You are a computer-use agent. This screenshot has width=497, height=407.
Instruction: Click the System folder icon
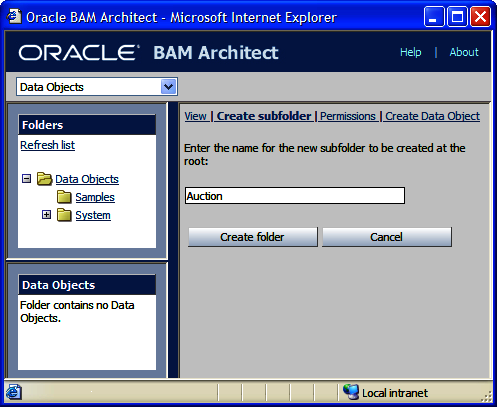(x=64, y=215)
